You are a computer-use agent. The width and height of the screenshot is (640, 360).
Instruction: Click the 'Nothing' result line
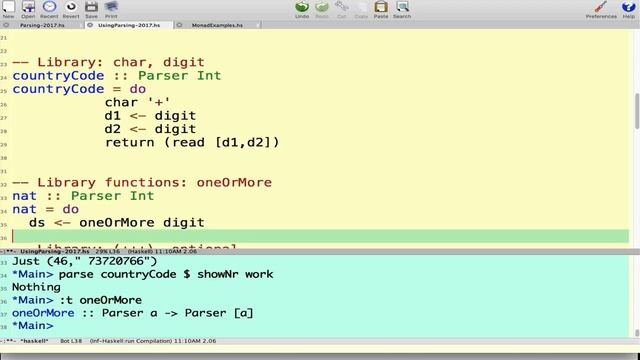point(36,287)
